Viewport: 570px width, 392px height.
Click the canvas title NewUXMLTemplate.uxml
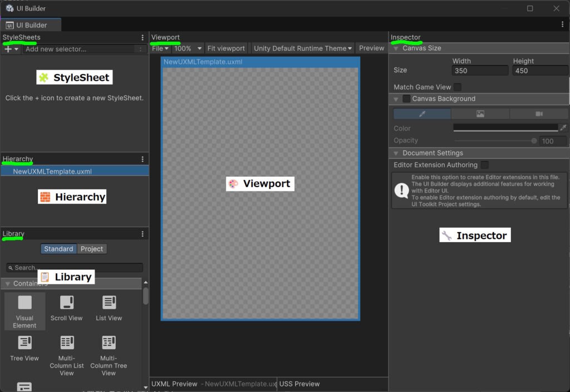(203, 62)
